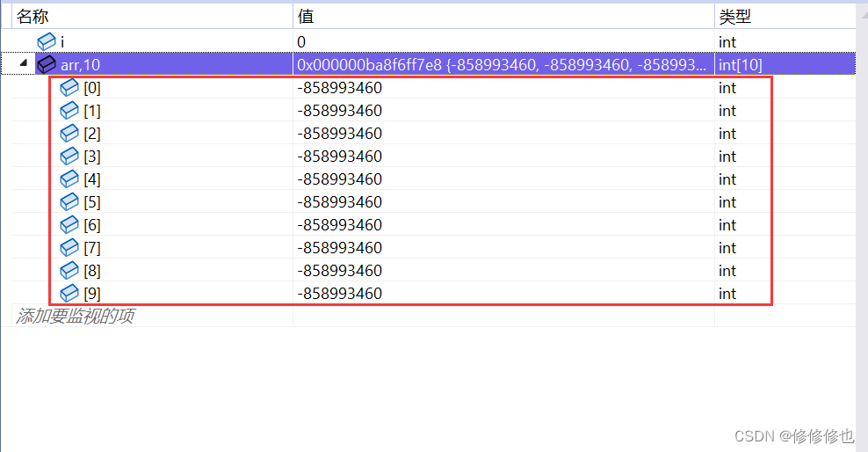The width and height of the screenshot is (868, 452).
Task: Click the cube icon for element [9]
Action: pyautogui.click(x=69, y=294)
